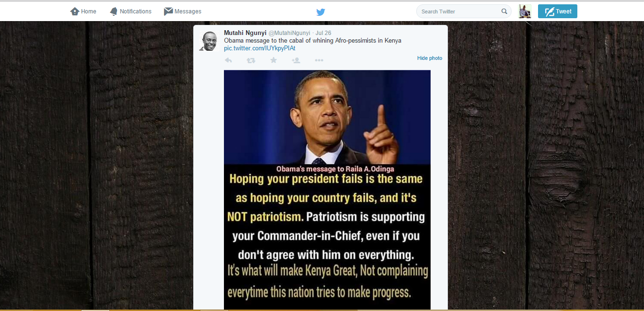
Task: Click the Twitter bird logo
Action: point(321,12)
